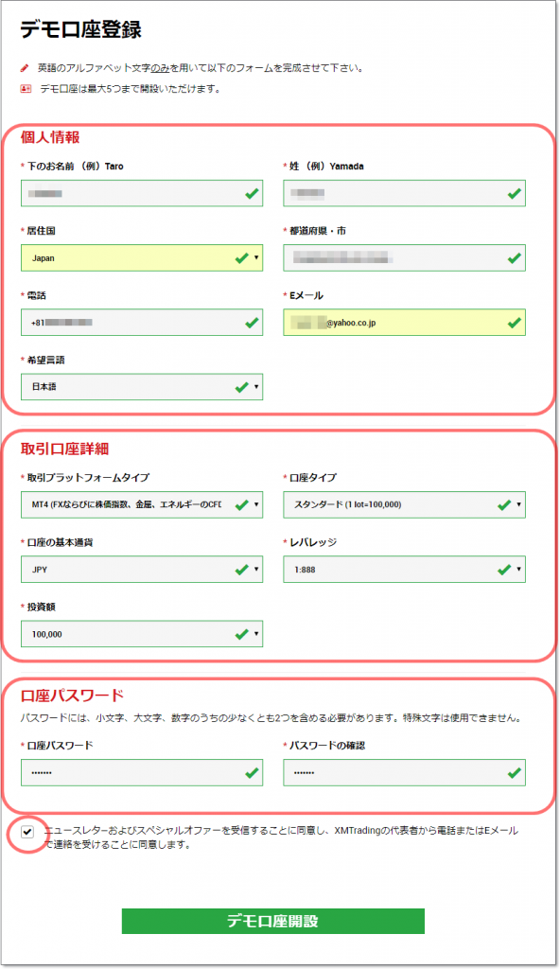
Task: Focus the 口座パスワード input field
Action: tap(142, 772)
